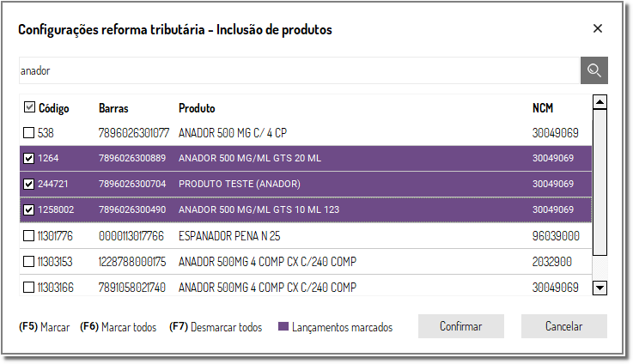
Task: Click the magnifier search icon button
Action: tap(593, 70)
